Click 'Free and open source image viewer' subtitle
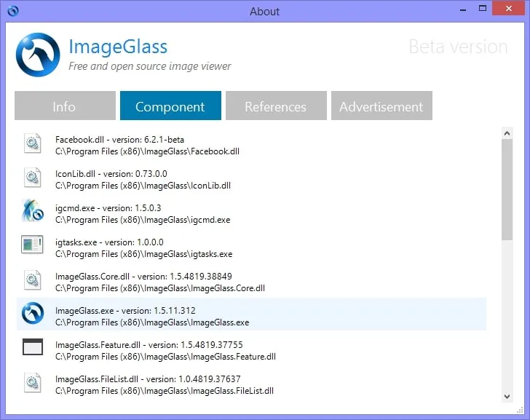530x420 pixels. tap(150, 66)
